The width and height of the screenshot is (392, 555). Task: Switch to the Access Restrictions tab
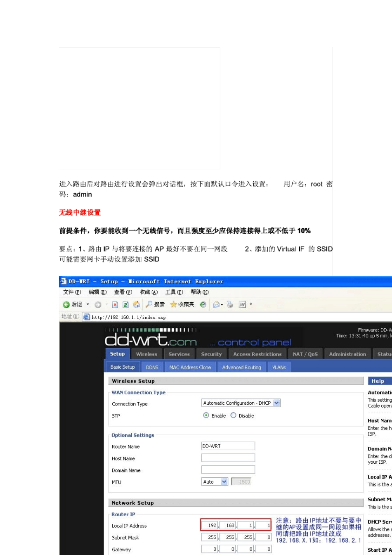(x=257, y=354)
